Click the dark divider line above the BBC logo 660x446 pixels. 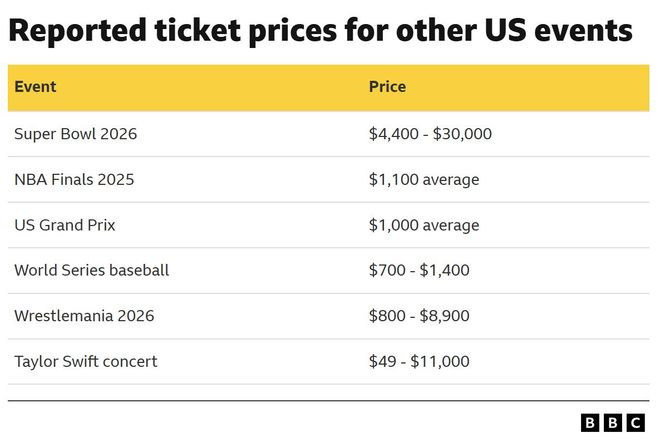(328, 401)
